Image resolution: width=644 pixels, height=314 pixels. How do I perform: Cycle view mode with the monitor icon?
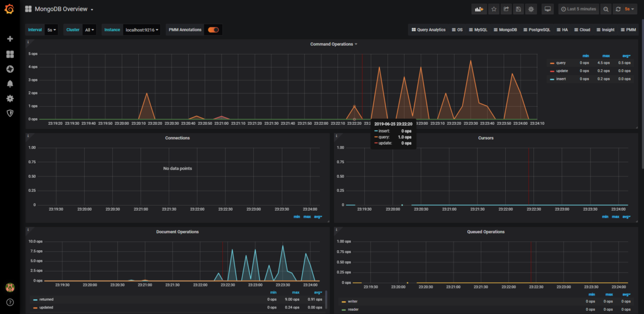[547, 9]
